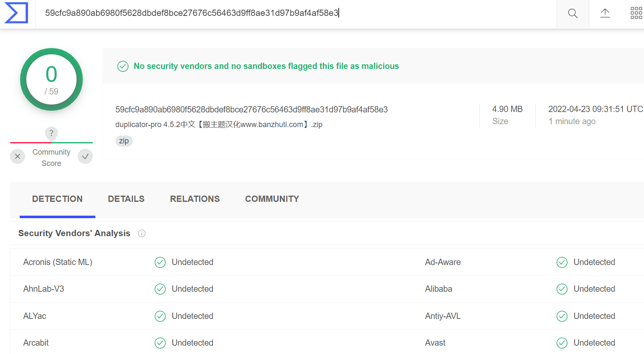Open the DETECTION tab

coord(57,199)
